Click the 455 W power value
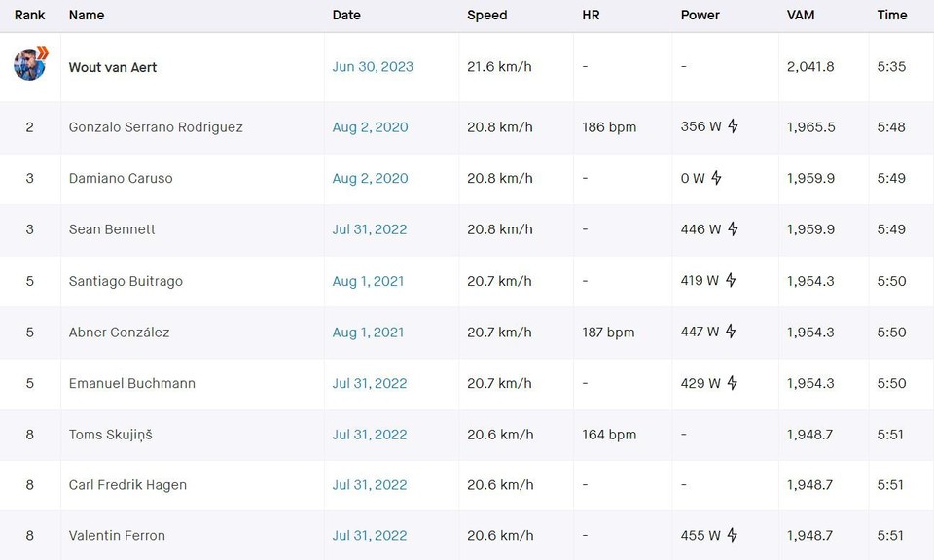Image resolution: width=934 pixels, height=560 pixels. click(700, 535)
